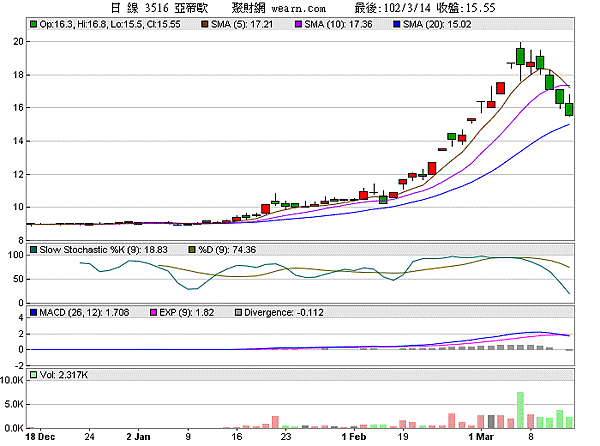The height and width of the screenshot is (446, 600).
Task: Click the olive %D (9) legend swatch
Action: coord(192,250)
